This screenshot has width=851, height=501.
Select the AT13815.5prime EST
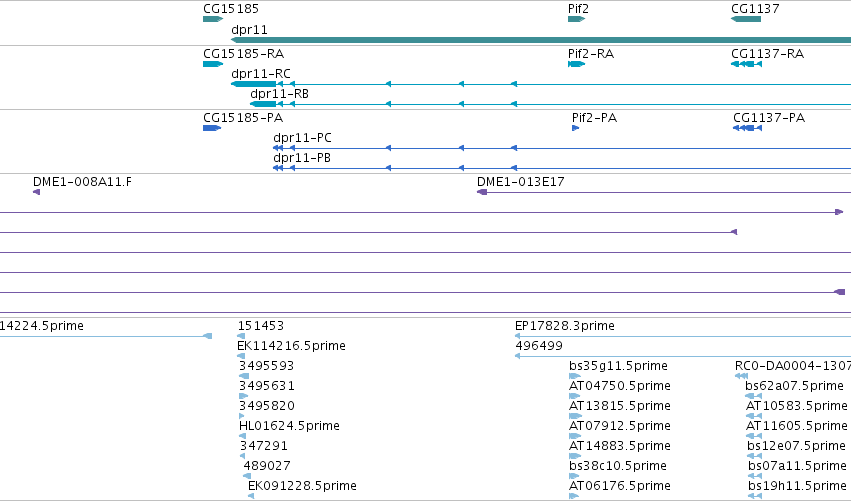click(x=619, y=406)
